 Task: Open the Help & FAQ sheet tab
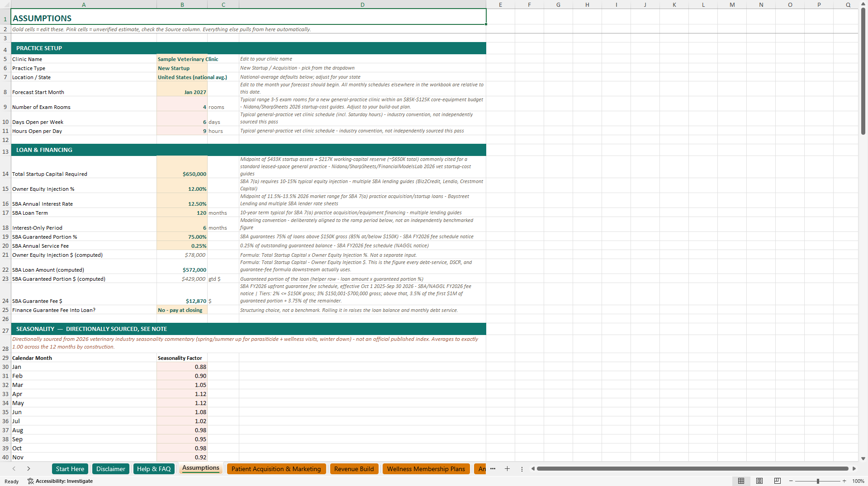pos(154,469)
